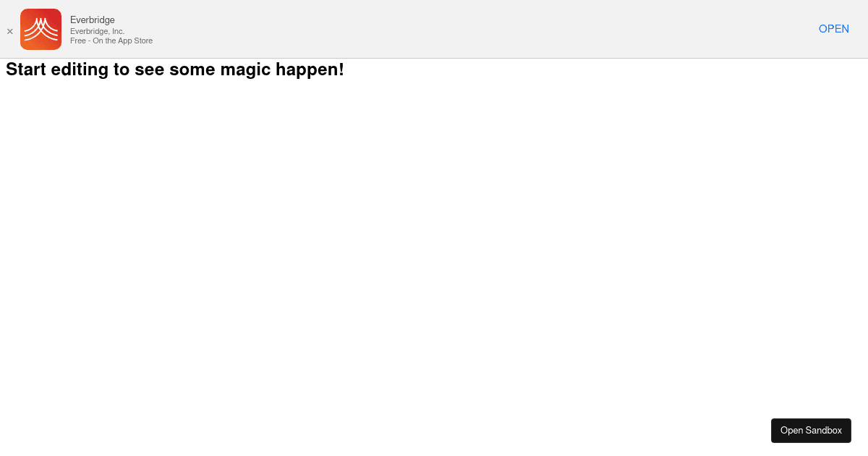Dismiss the Everbridge app banner
The image size is (868, 456).
point(10,31)
